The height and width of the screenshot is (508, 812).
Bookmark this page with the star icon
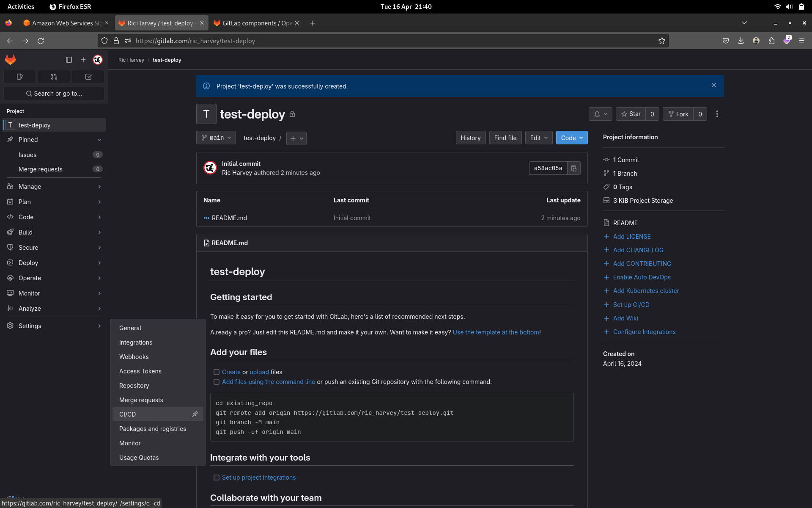[x=662, y=41]
